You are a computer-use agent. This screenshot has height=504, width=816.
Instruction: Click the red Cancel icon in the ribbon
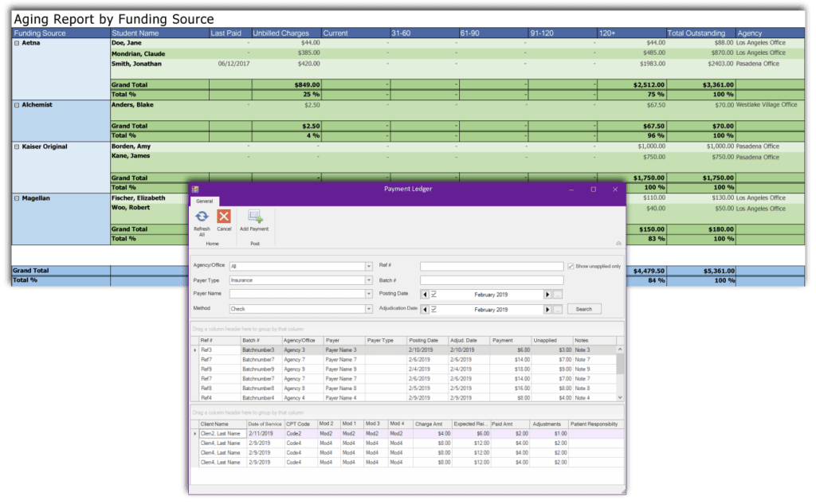click(225, 216)
